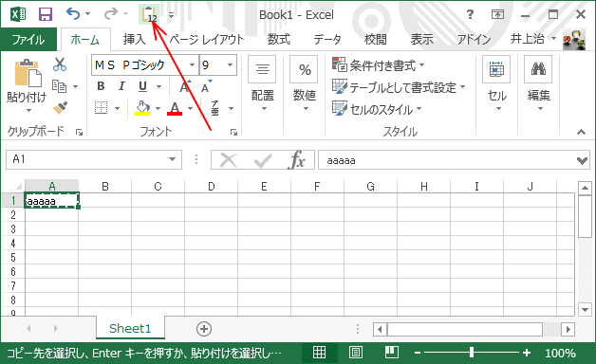Viewport: 596px width, 364px height.
Task: Switch to Page Layout view in status bar
Action: (355, 353)
